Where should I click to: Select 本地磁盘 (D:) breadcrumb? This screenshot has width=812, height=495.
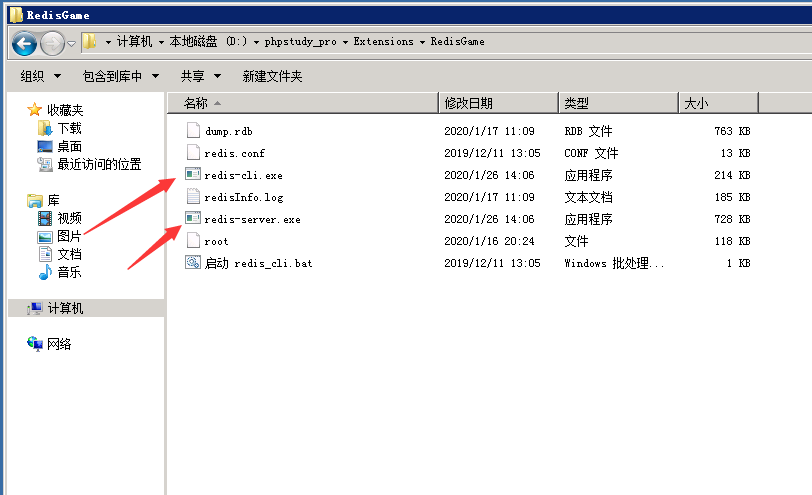pos(208,41)
